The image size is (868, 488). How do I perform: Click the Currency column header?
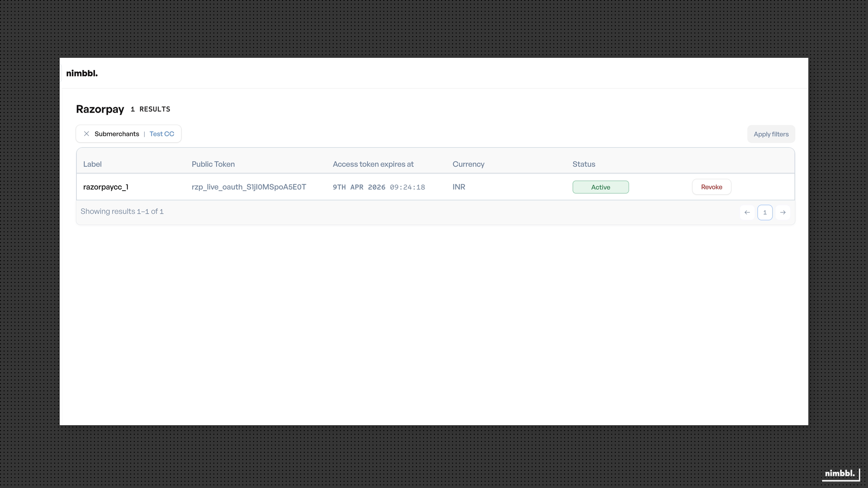click(x=468, y=164)
